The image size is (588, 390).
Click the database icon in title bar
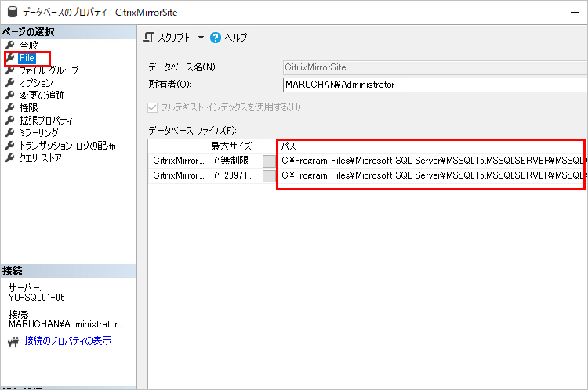[x=13, y=12]
